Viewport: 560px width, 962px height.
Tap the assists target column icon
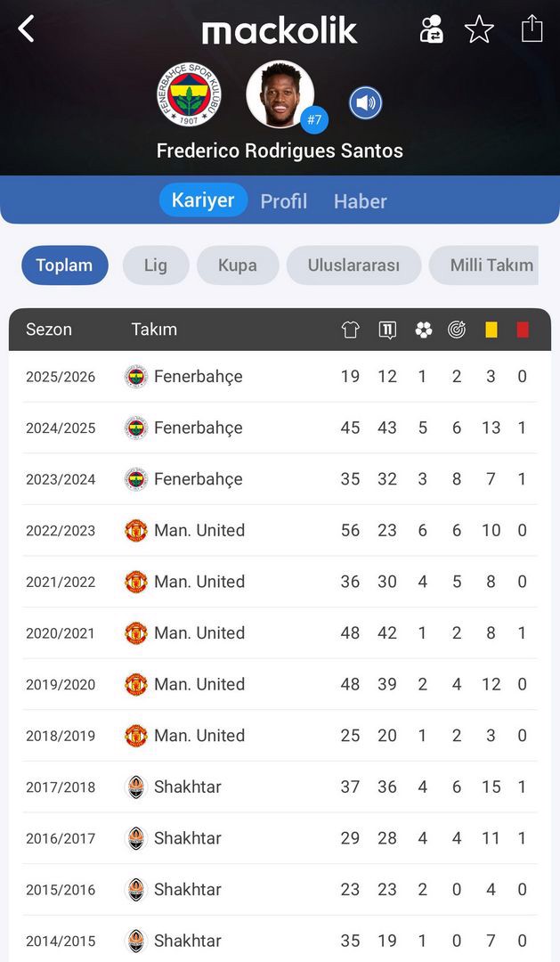point(457,330)
